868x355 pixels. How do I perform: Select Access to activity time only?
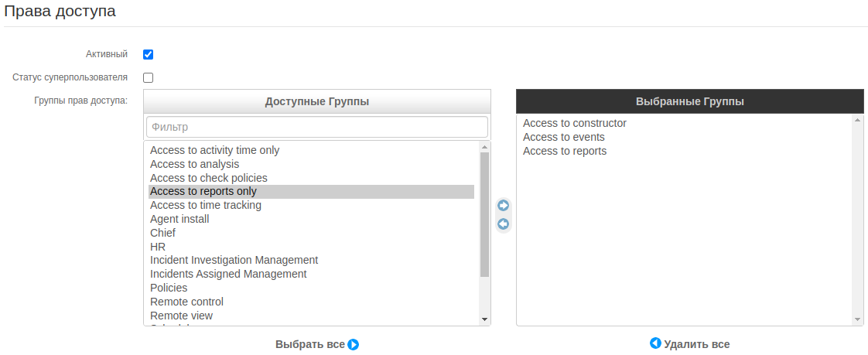point(214,150)
